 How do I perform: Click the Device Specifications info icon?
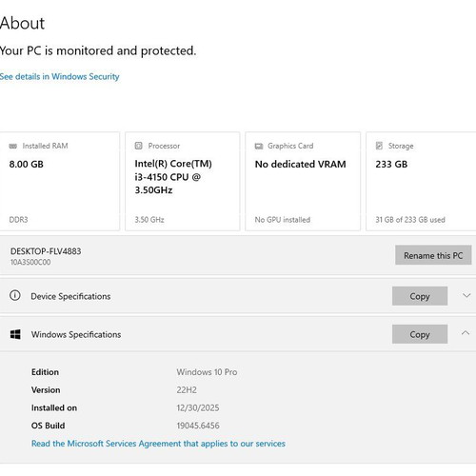[x=15, y=295]
